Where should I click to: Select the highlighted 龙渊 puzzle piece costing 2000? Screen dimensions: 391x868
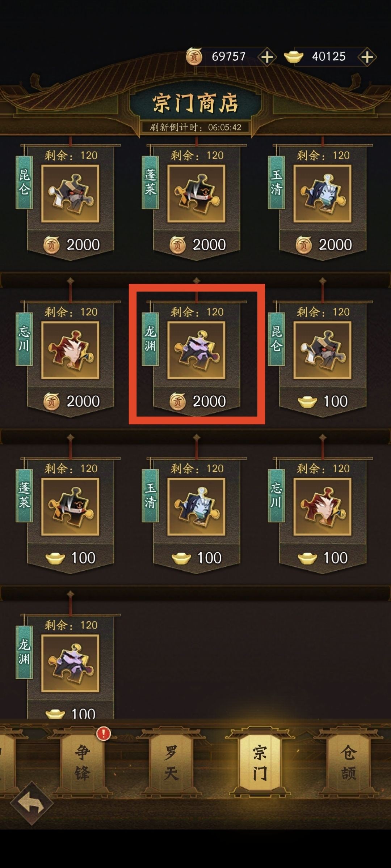click(x=196, y=350)
